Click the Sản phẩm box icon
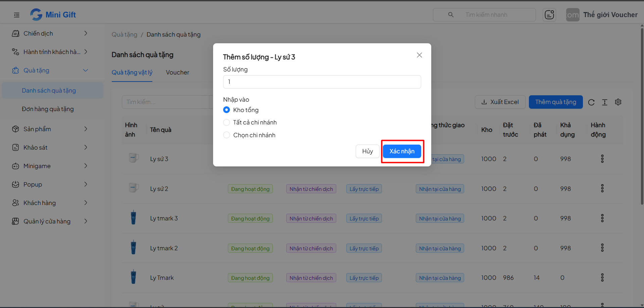The width and height of the screenshot is (644, 308). click(x=15, y=129)
